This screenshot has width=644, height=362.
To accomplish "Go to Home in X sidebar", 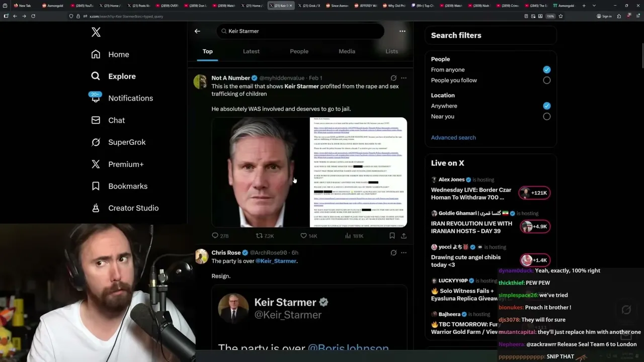I will [110, 54].
